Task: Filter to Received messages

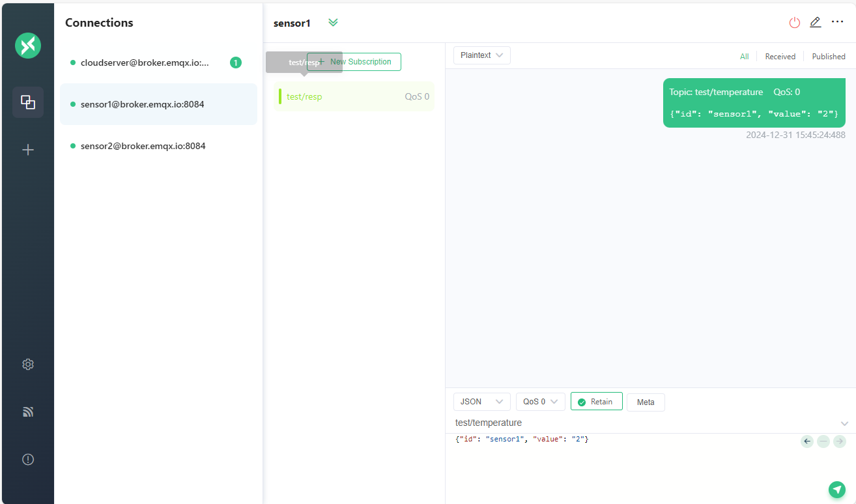Action: (x=780, y=57)
